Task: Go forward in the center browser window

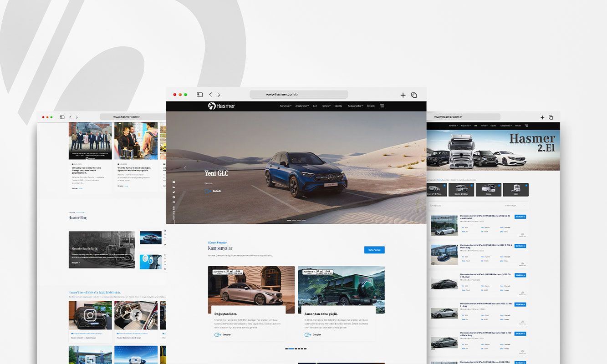Action: coord(219,95)
